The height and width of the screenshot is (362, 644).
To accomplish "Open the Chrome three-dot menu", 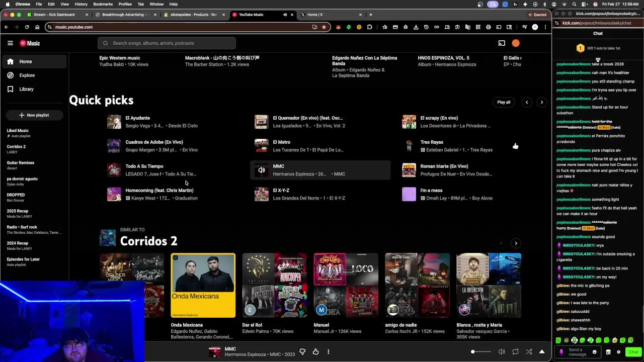I will point(545,27).
